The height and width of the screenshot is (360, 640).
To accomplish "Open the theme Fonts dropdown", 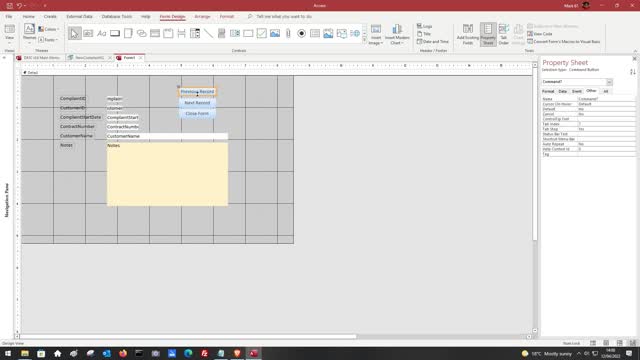I will click(x=48, y=40).
